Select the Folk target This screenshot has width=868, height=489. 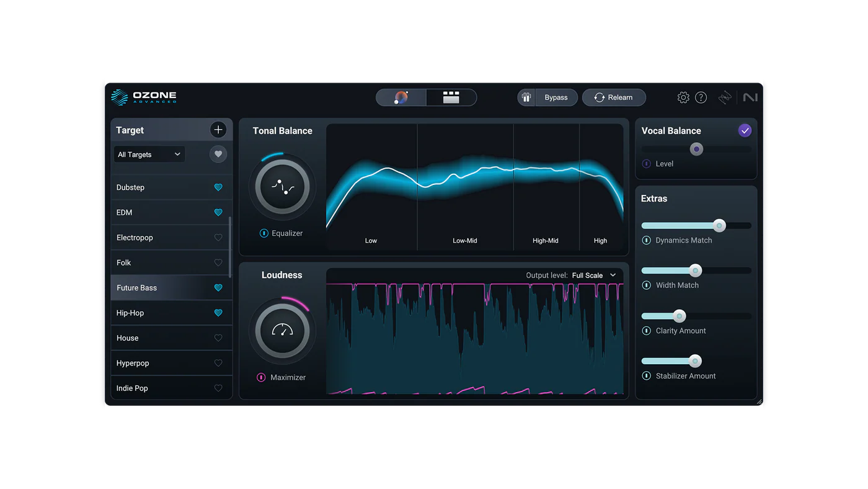(171, 262)
